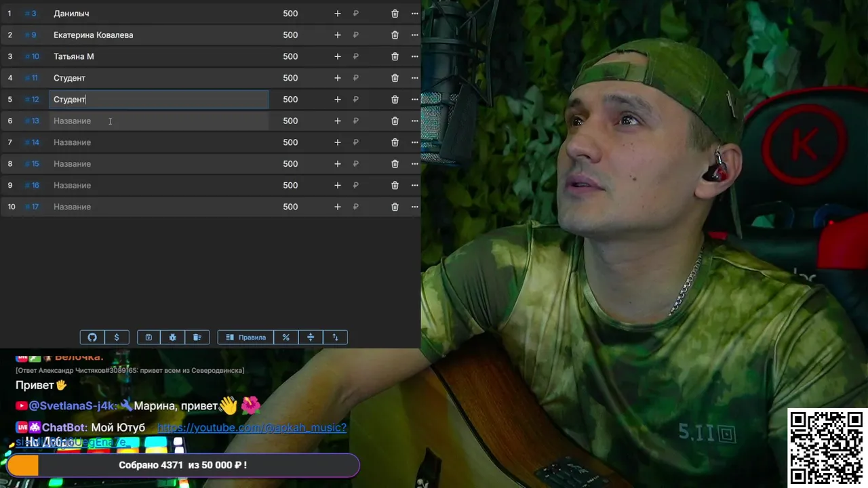This screenshot has width=868, height=488.
Task: Click the #17 lot id label
Action: point(32,207)
